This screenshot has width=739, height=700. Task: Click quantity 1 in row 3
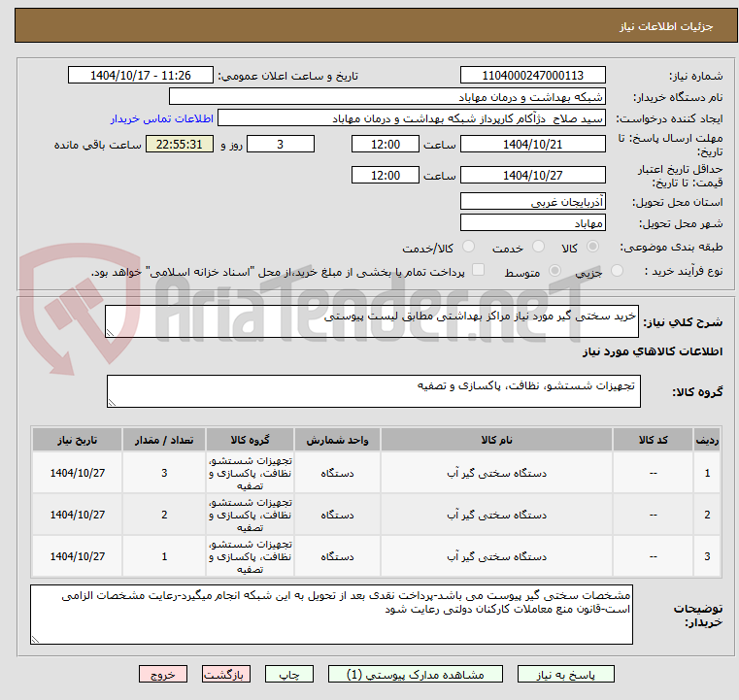coord(164,556)
